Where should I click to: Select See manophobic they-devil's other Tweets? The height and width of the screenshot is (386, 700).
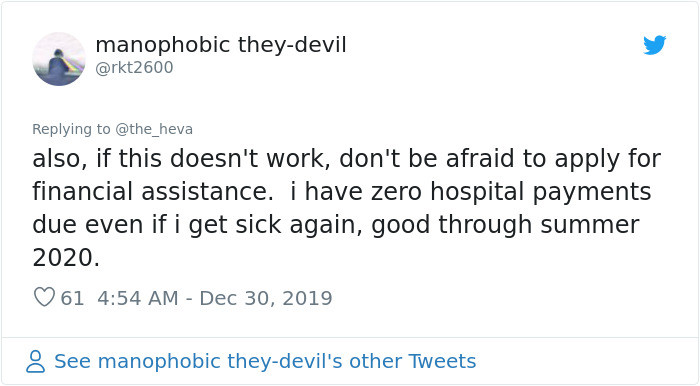(265, 361)
